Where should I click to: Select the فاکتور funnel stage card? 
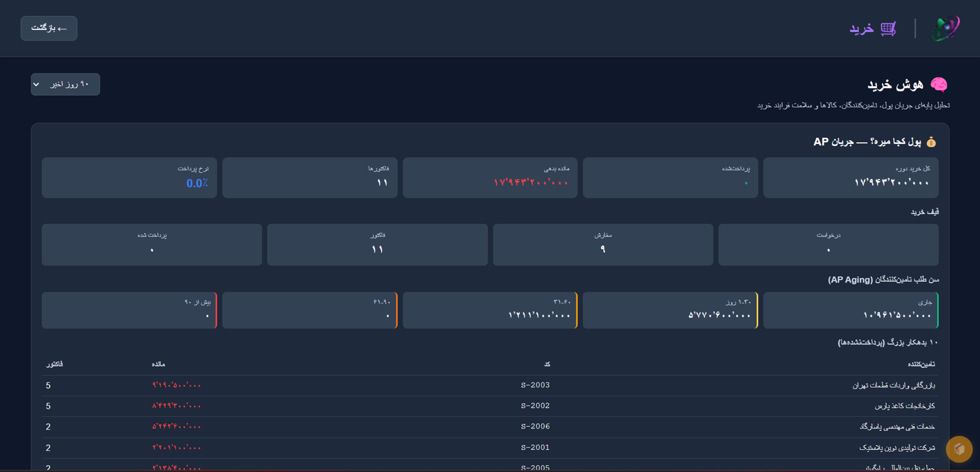coord(377,245)
